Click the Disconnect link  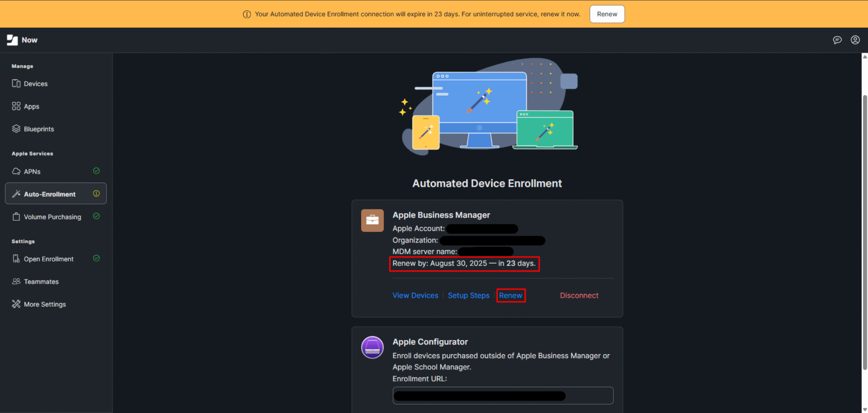tap(579, 295)
